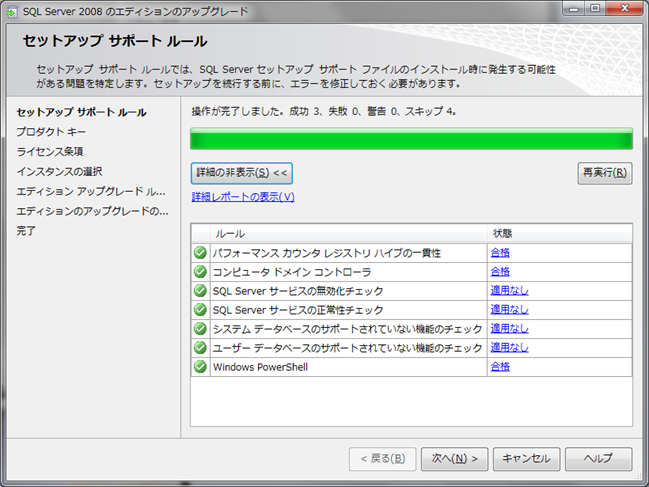
Task: Click check icon for システム データベース rule
Action: pyautogui.click(x=200, y=329)
